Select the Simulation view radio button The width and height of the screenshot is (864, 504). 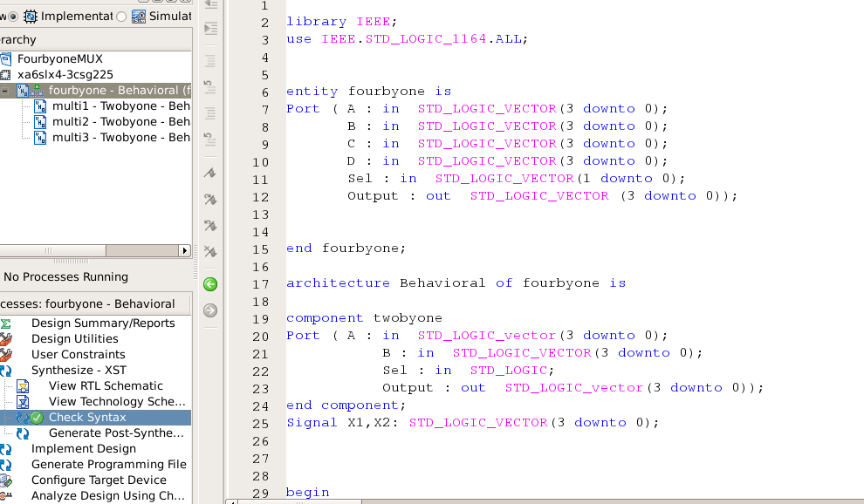(121, 17)
